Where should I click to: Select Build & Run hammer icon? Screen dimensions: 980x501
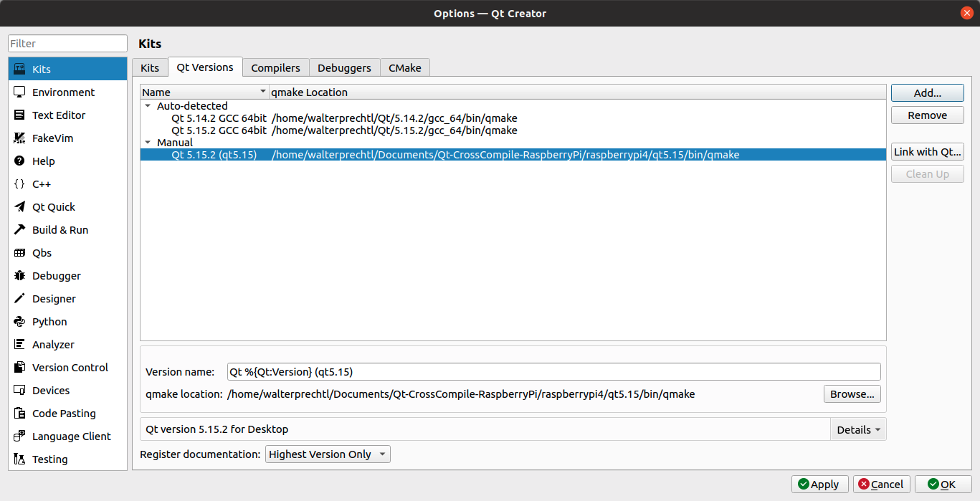[x=20, y=230]
